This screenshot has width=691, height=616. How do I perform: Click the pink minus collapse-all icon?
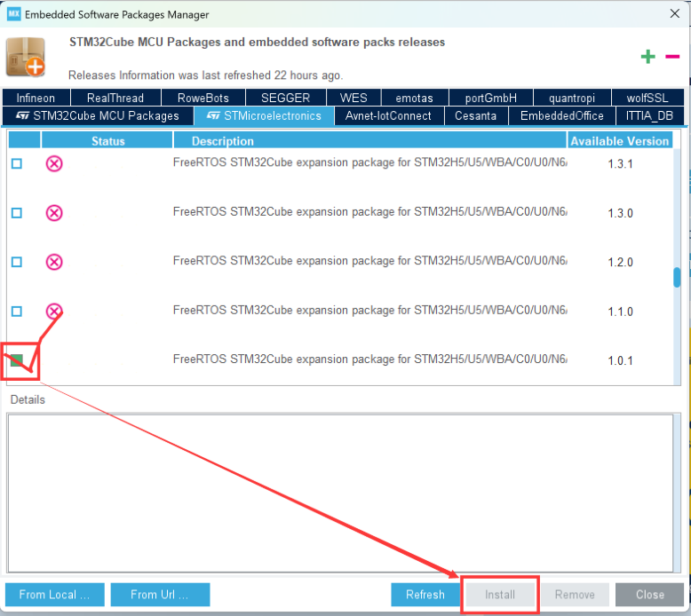[672, 56]
